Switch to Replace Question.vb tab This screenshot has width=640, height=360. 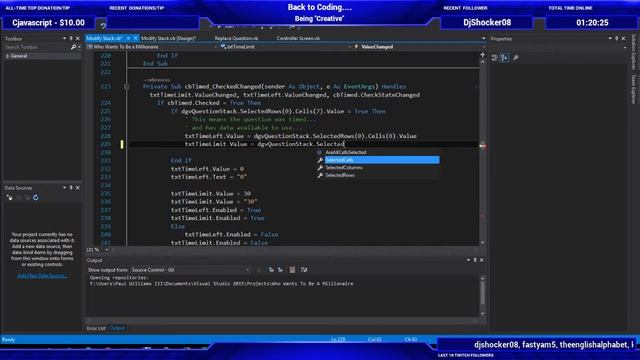click(236, 38)
